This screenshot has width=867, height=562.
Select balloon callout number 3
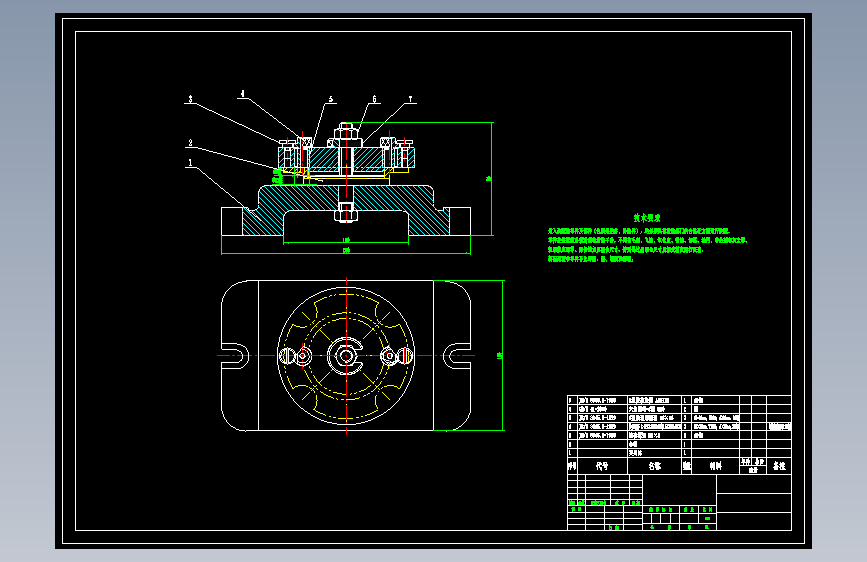(191, 99)
